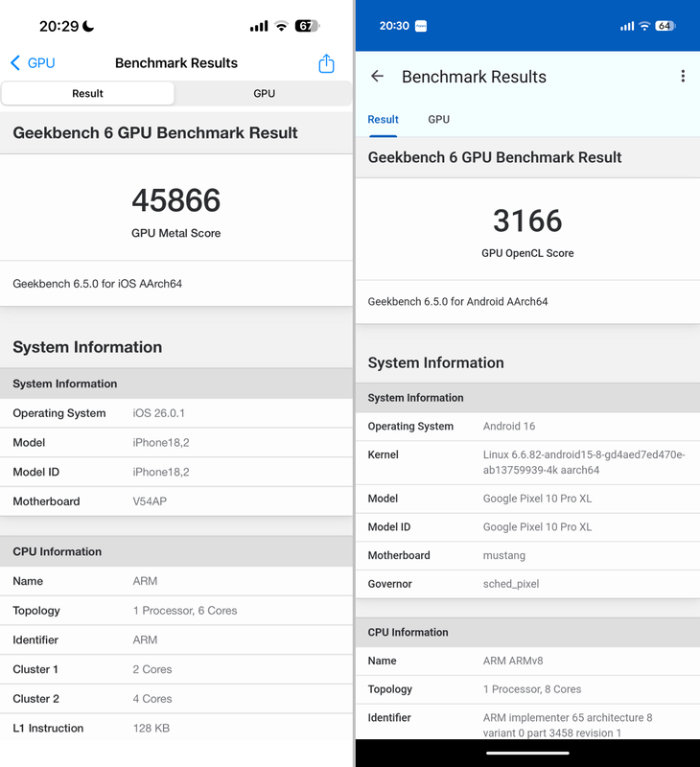
Task: Switch to the Result tab on Android
Action: pyautogui.click(x=383, y=119)
